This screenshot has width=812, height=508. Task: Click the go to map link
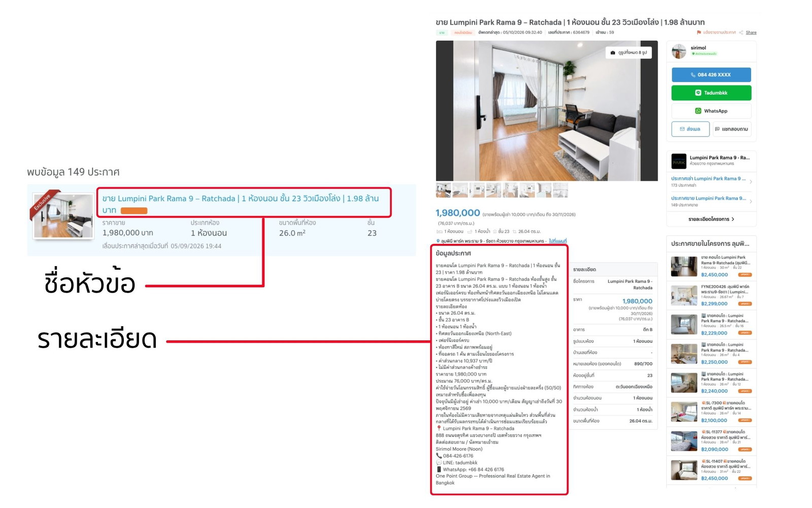click(558, 241)
